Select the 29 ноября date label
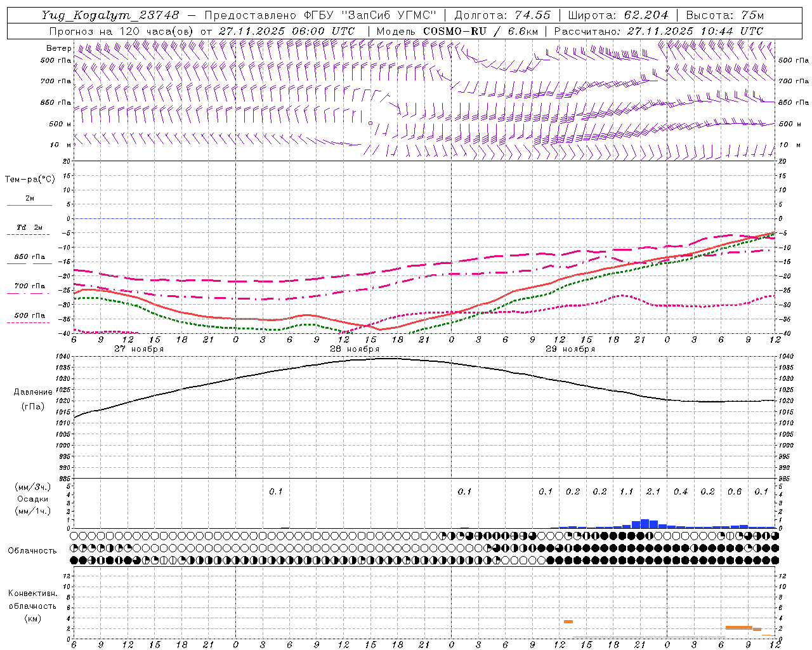Screen dimensions: 812x650 [x=570, y=349]
